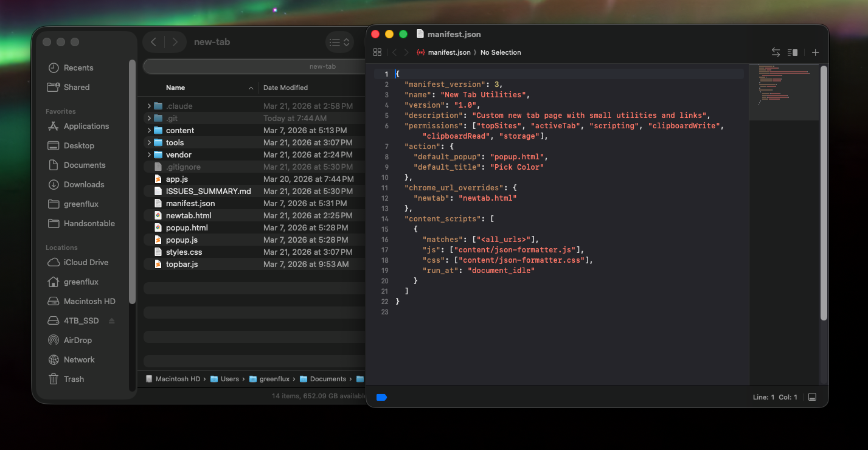The height and width of the screenshot is (450, 868).
Task: Toggle the bottom drawer icon in the status bar
Action: coord(812,397)
